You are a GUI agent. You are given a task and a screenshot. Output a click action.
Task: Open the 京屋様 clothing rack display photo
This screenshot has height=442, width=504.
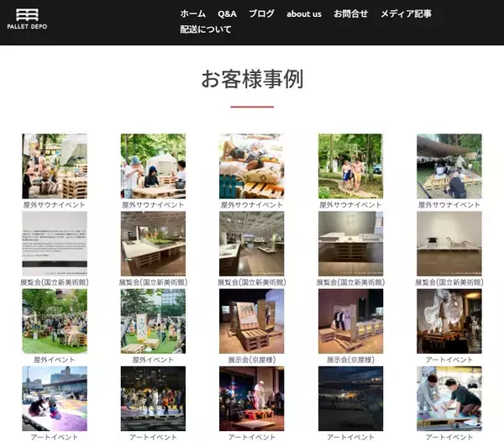point(350,321)
